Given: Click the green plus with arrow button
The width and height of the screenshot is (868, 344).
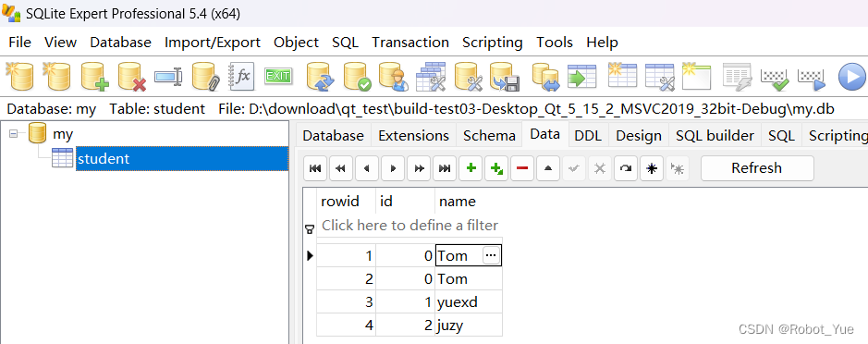Looking at the screenshot, I should (x=496, y=168).
